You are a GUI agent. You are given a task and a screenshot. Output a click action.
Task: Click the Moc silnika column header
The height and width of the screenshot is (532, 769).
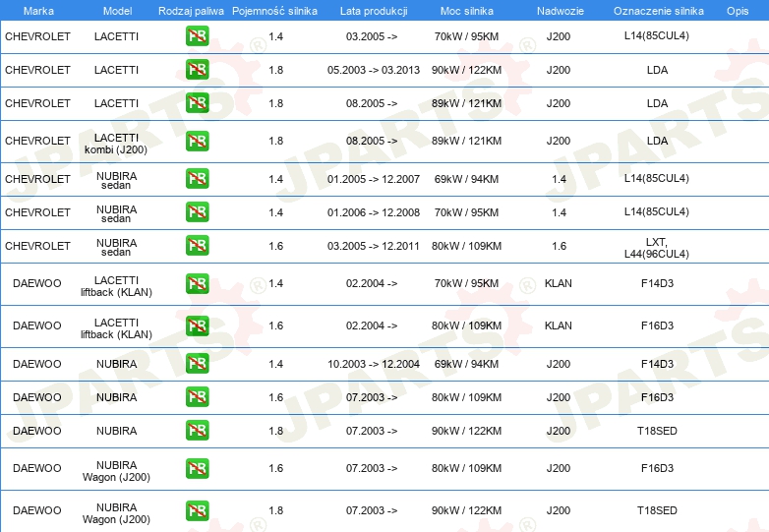pyautogui.click(x=467, y=11)
